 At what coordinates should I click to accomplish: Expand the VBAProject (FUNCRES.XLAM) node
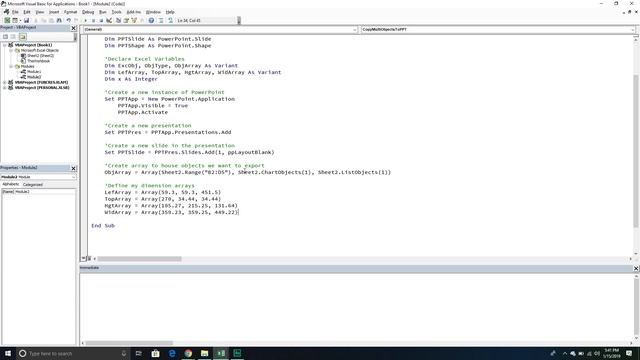(x=4, y=82)
